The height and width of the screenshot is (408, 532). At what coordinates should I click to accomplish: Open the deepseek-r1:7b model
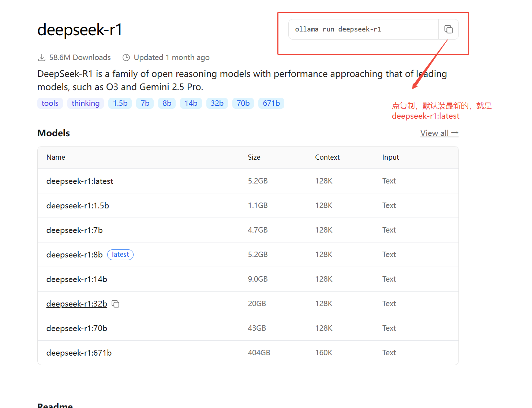point(74,230)
